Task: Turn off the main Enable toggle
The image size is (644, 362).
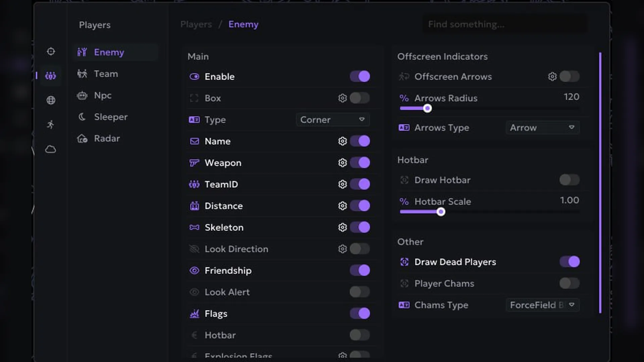Action: pos(360,76)
